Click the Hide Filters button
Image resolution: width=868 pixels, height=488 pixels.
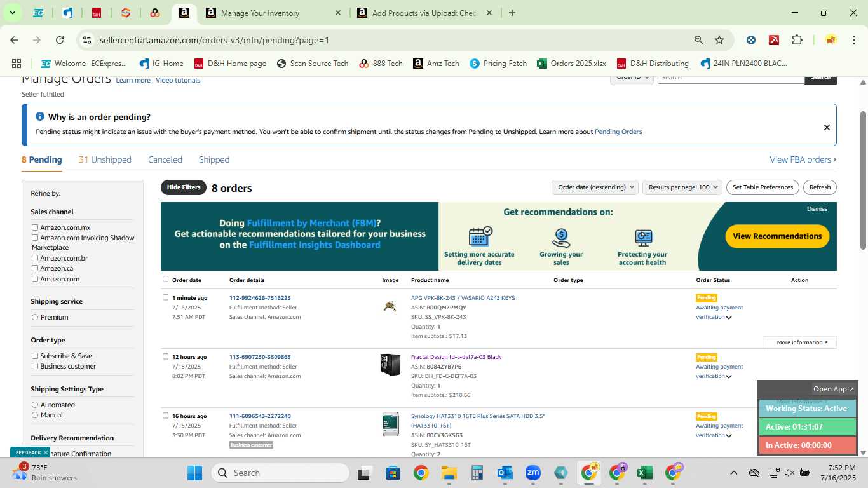pos(184,187)
